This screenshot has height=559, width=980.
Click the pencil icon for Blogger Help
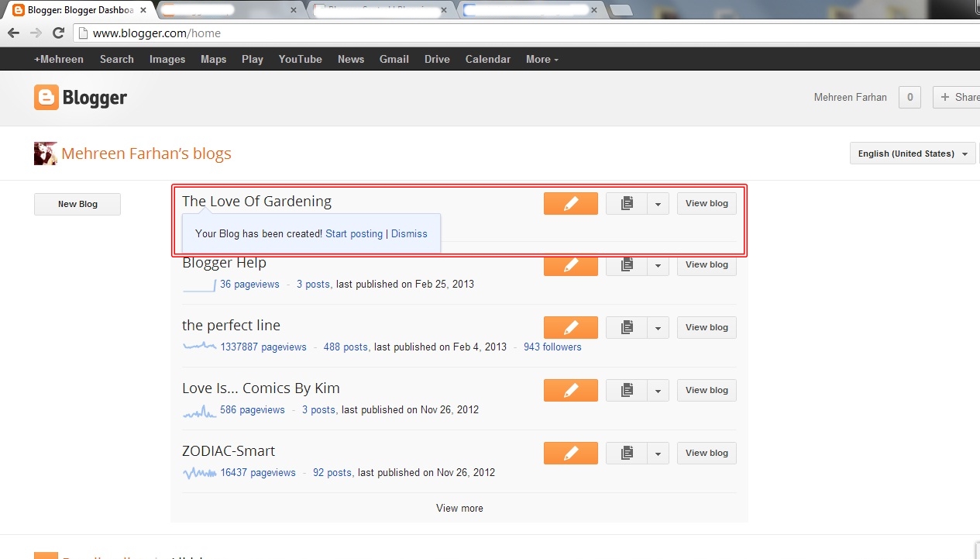click(571, 264)
